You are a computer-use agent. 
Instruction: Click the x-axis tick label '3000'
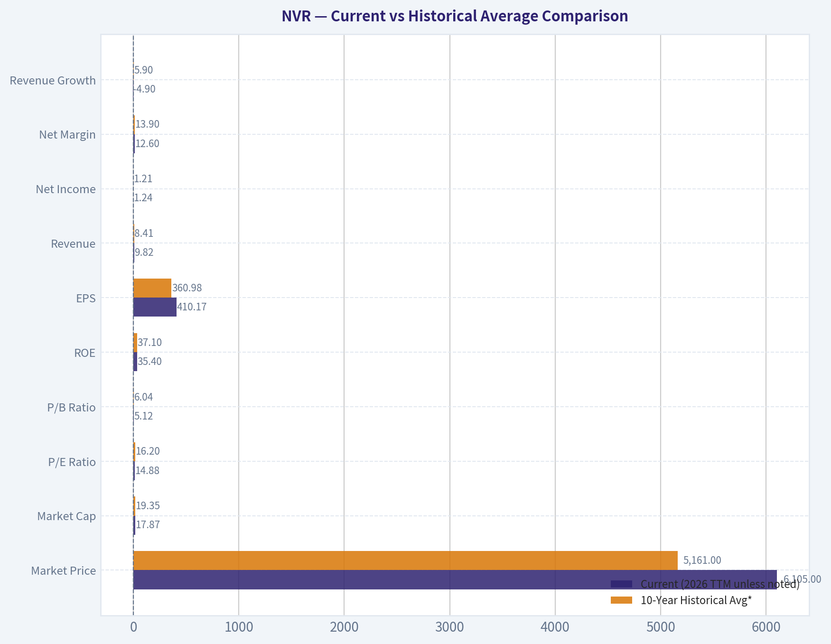[x=449, y=627]
